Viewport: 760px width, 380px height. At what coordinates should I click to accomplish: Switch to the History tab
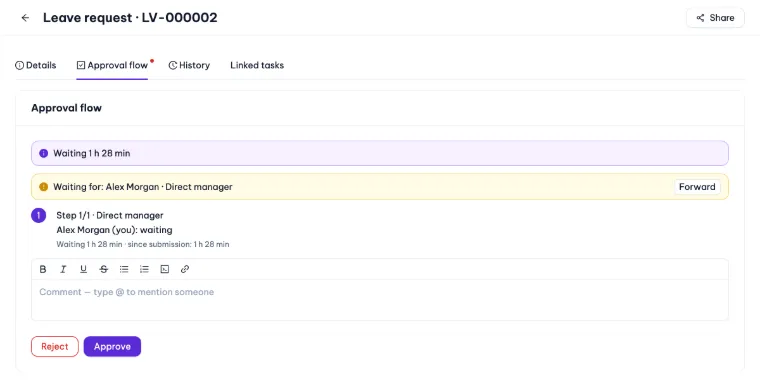tap(189, 65)
